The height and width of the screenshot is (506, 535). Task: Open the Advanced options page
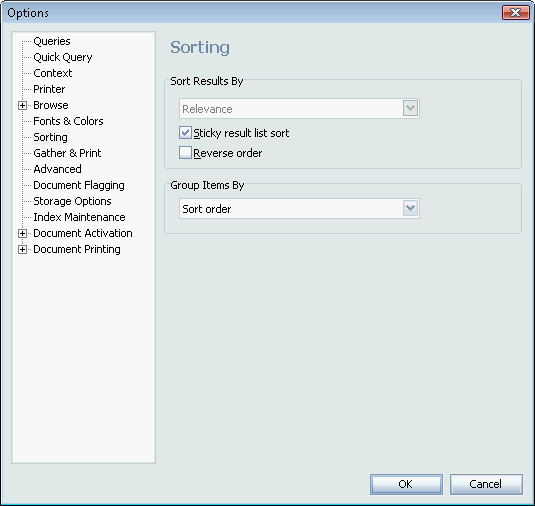click(57, 169)
